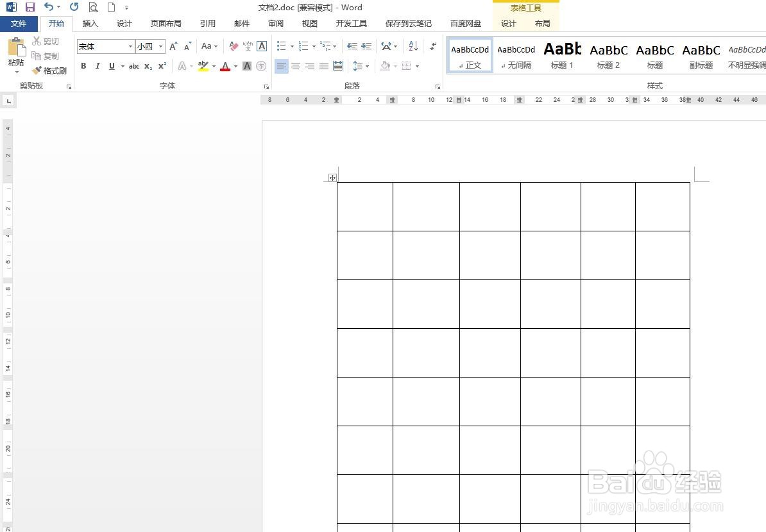Viewport: 766px width, 532px height.
Task: Open the table tools 布局 tab
Action: 542,24
